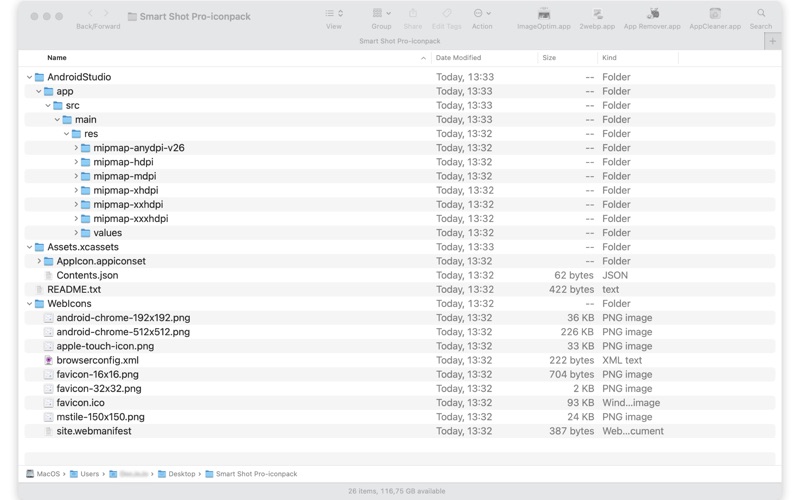Expand the mipmap-xhdpi folder chevron
This screenshot has width=800, height=500.
tap(76, 190)
